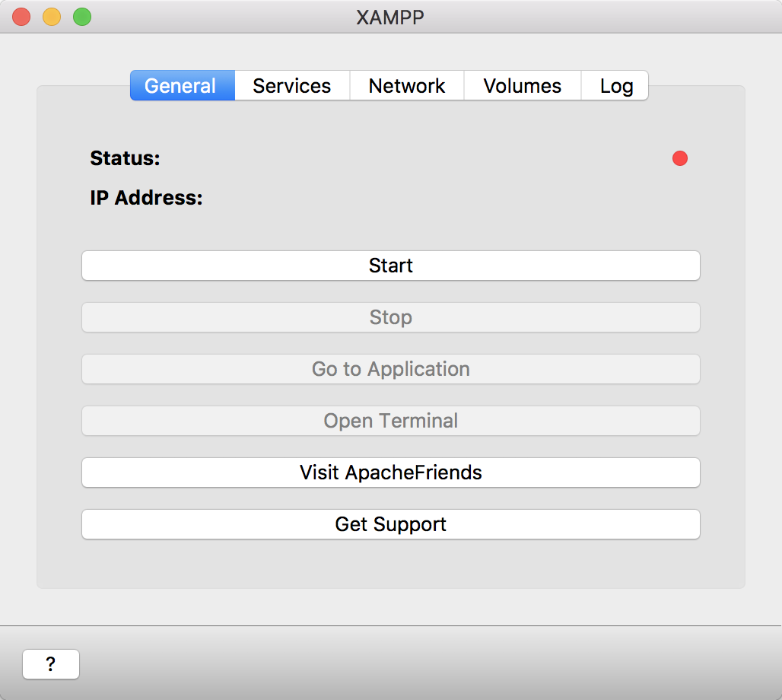The width and height of the screenshot is (782, 700).
Task: Click the Status label text
Action: point(126,158)
